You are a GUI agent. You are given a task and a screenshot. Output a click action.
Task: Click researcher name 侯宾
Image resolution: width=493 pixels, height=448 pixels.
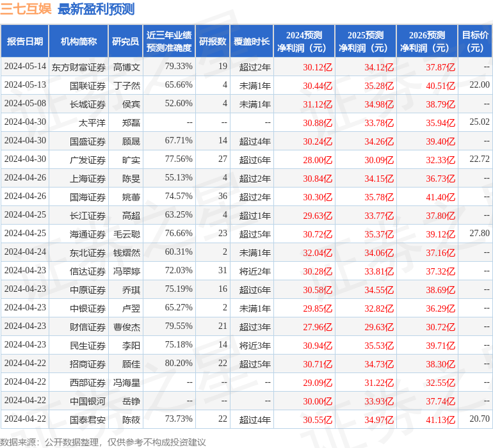click(x=131, y=104)
